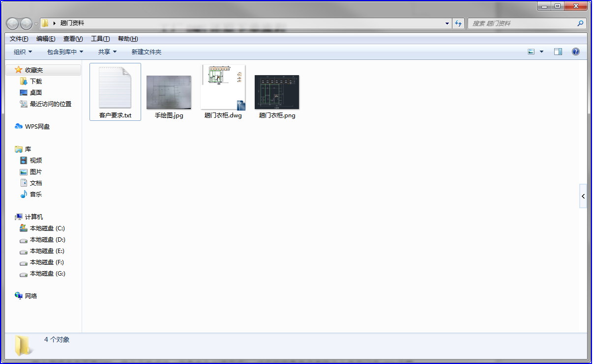The image size is (593, 364).
Task: Open the 文件(F) menu
Action: tap(19, 39)
